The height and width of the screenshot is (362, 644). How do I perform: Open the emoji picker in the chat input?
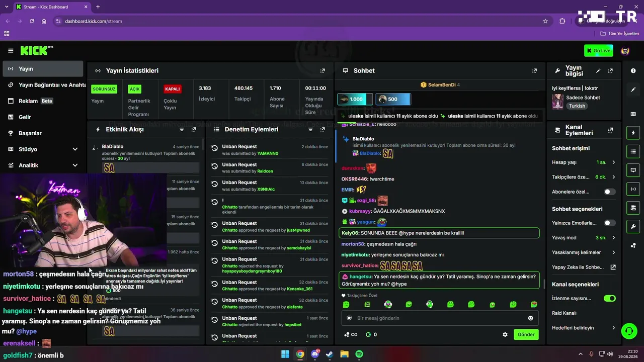point(530,318)
